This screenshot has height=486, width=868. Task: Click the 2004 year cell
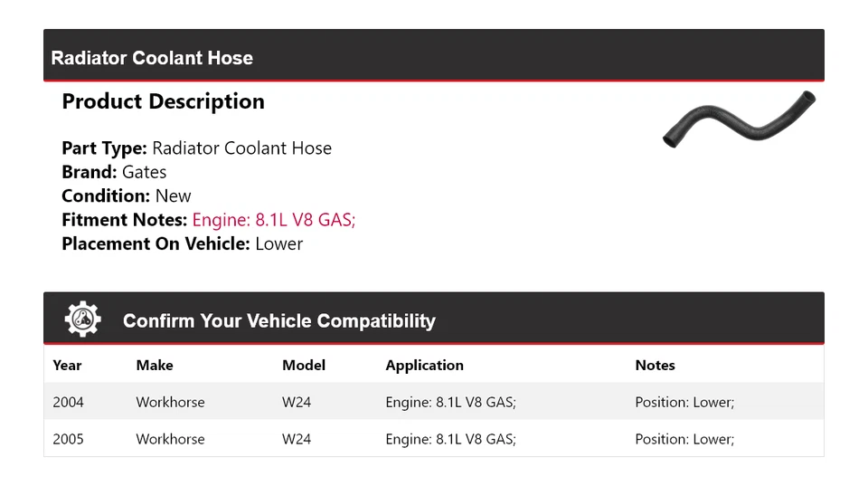point(68,402)
